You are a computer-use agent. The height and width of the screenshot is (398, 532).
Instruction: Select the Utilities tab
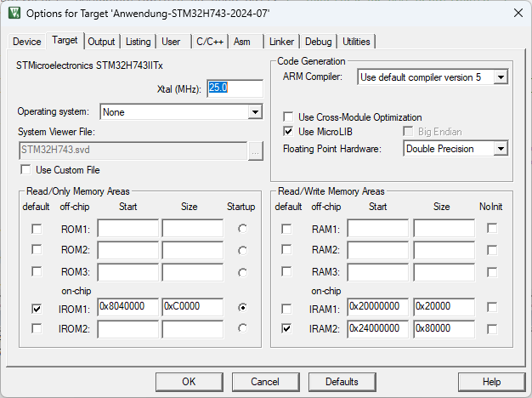(356, 42)
